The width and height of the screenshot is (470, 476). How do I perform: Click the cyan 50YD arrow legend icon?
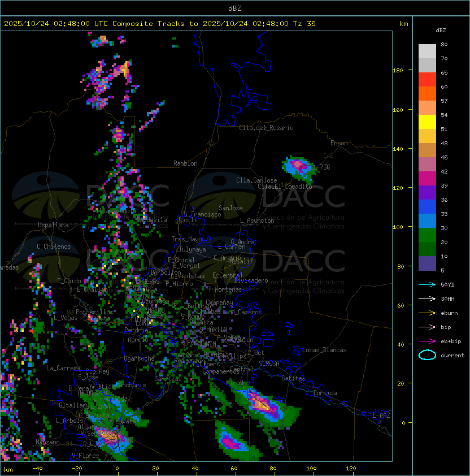point(427,285)
